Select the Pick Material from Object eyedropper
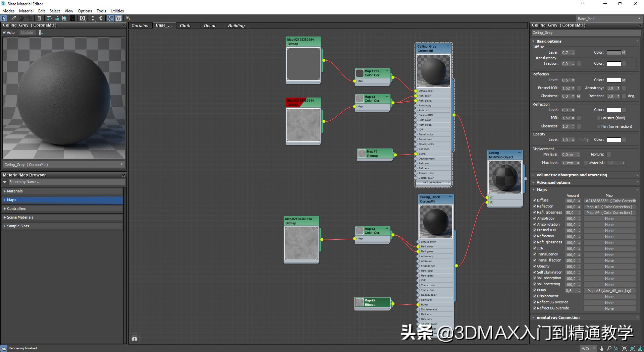 (x=13, y=18)
